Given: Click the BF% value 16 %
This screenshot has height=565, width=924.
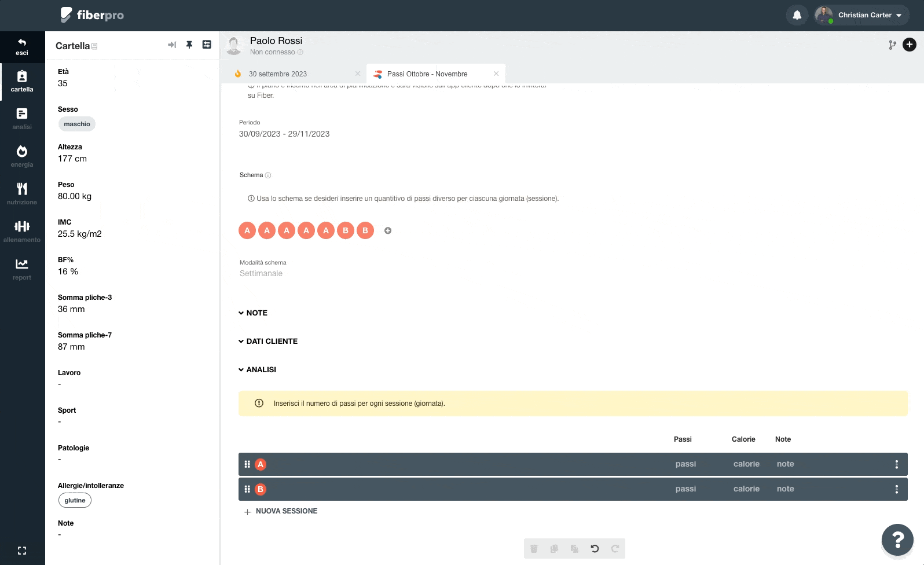Looking at the screenshot, I should pyautogui.click(x=68, y=272).
